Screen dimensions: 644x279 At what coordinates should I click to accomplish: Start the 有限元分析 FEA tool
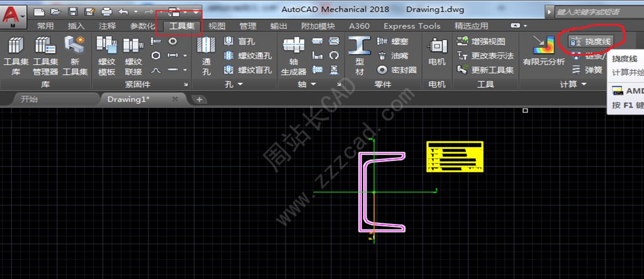[x=544, y=52]
